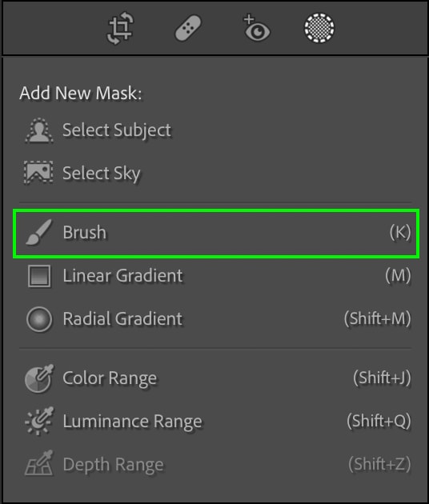Add a Luminance Range mask
Screen dimensions: 429x504
coord(214,422)
